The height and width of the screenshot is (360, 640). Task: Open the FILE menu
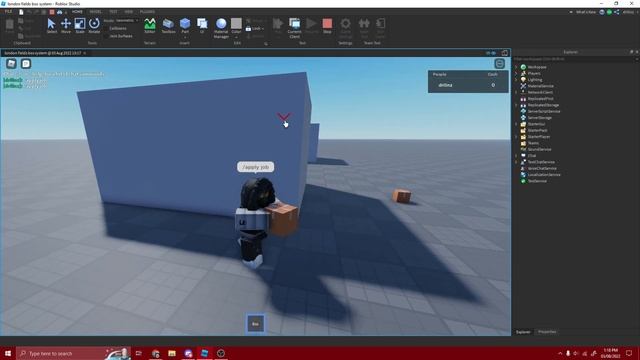[x=8, y=12]
